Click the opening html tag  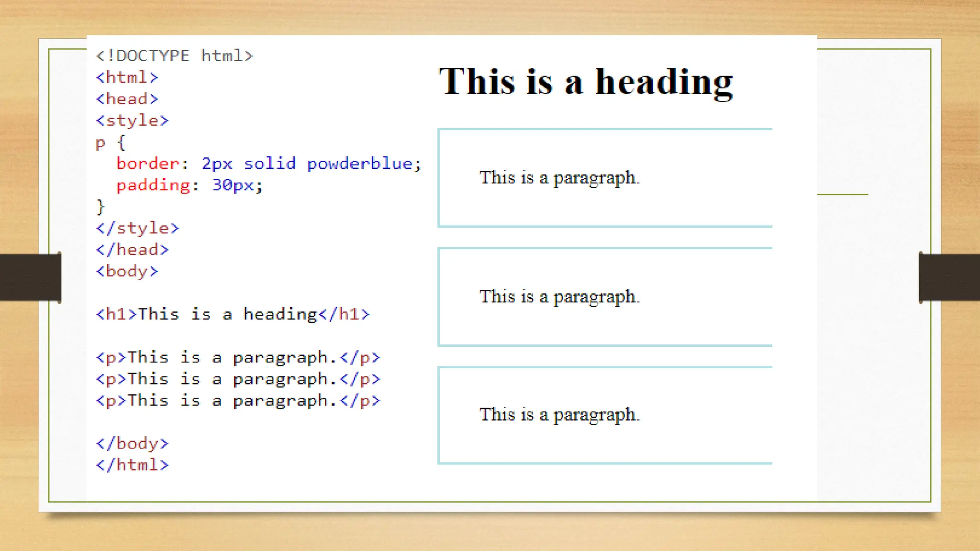coord(127,77)
